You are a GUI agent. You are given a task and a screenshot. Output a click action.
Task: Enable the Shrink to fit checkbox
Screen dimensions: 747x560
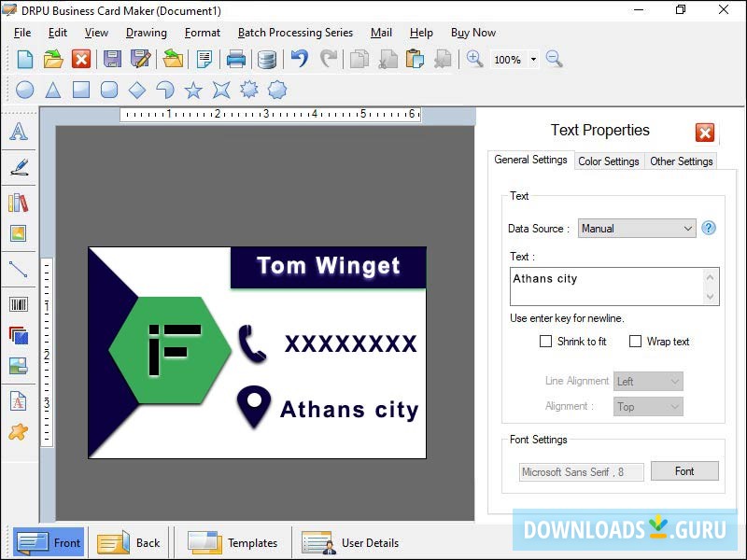pyautogui.click(x=545, y=342)
